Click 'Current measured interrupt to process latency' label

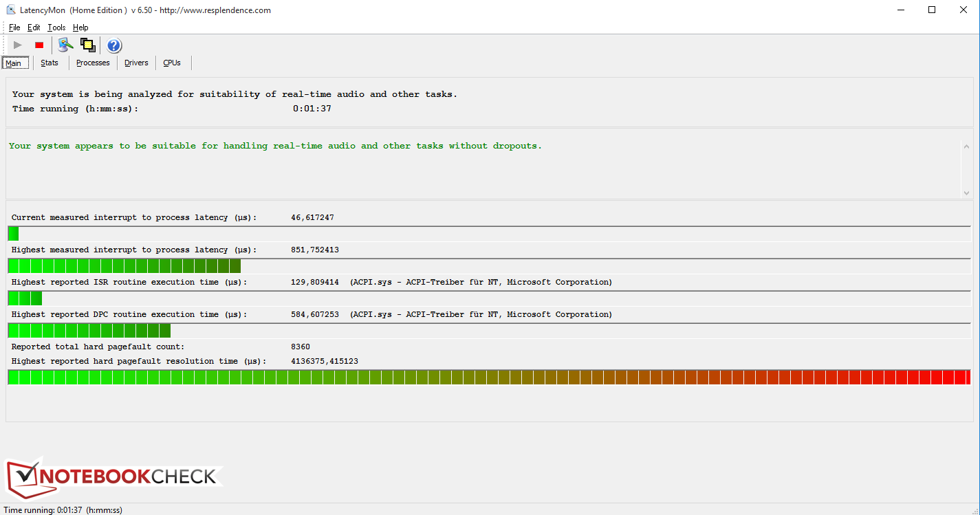coord(134,217)
